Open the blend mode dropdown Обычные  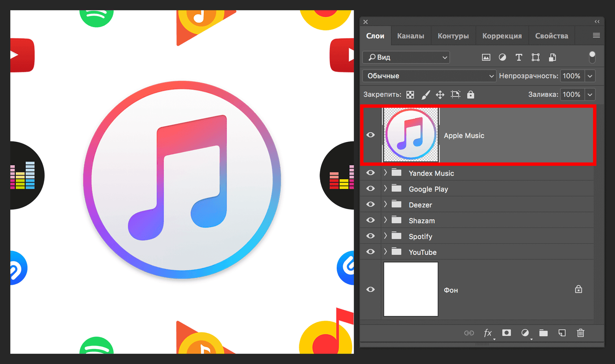(x=429, y=76)
